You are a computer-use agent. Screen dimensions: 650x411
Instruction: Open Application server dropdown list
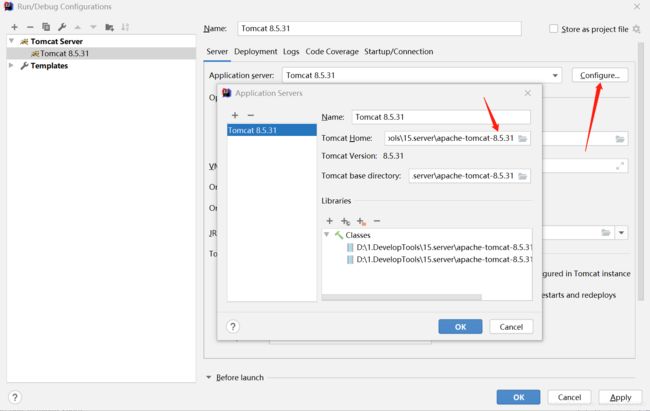click(555, 75)
